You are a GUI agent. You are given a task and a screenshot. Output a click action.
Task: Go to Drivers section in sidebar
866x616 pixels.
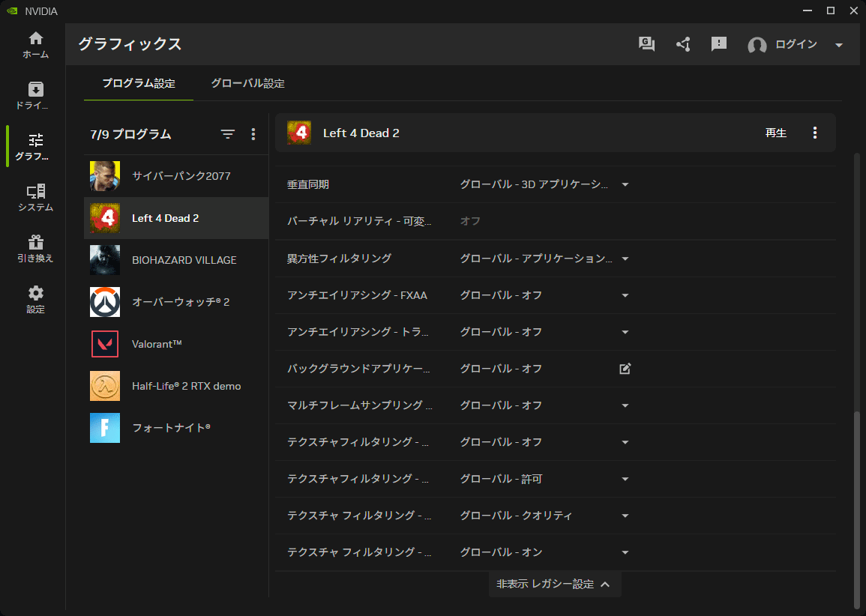35,95
